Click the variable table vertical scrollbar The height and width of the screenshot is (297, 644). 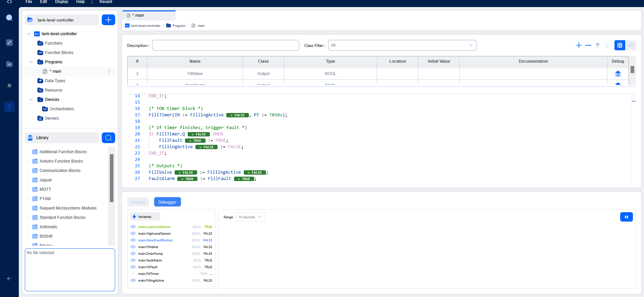point(632,70)
